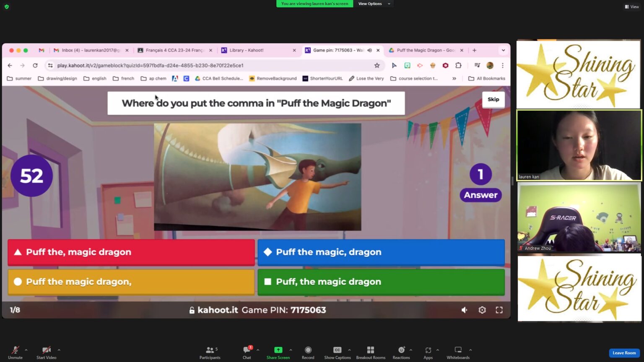Open Breakout Rooms
The height and width of the screenshot is (362, 644).
point(371,353)
